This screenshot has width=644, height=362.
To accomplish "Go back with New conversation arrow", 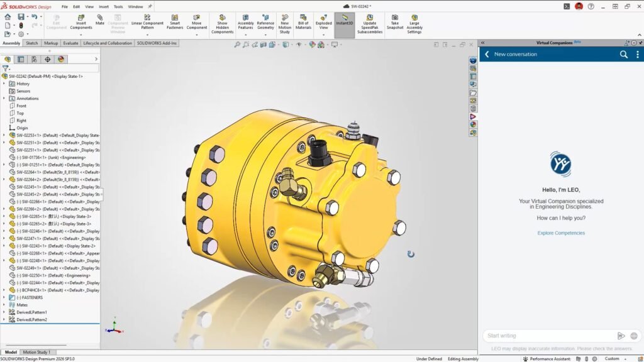I will 487,54.
